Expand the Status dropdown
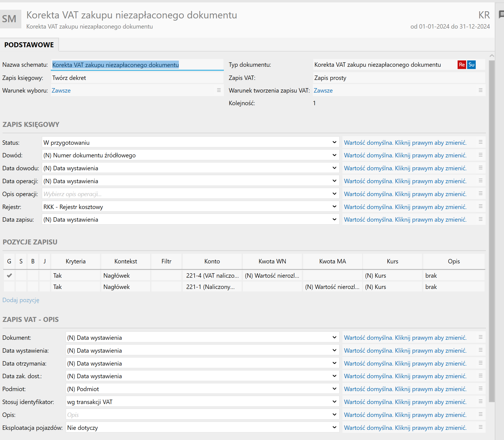The width and height of the screenshot is (504, 440). [334, 142]
